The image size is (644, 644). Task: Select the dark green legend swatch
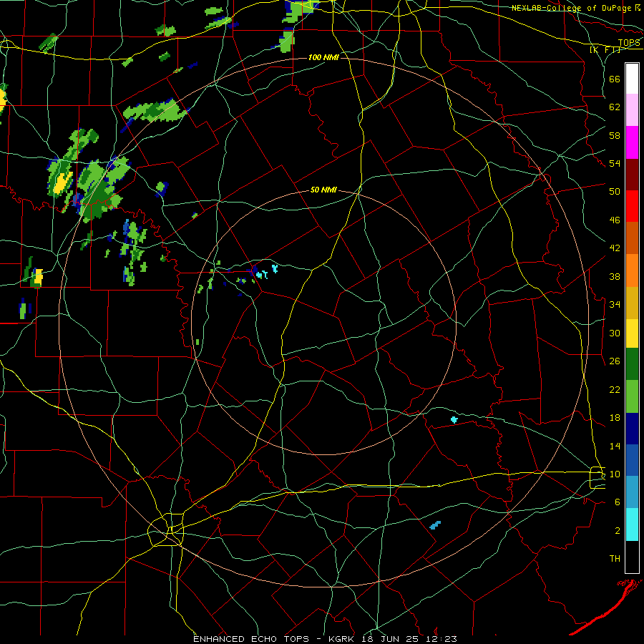pos(632,364)
